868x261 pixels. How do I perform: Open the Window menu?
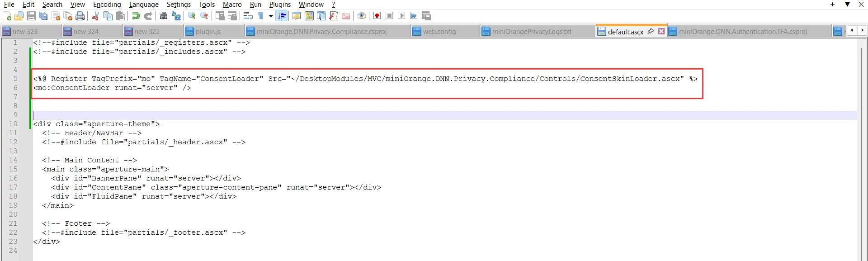click(x=311, y=5)
